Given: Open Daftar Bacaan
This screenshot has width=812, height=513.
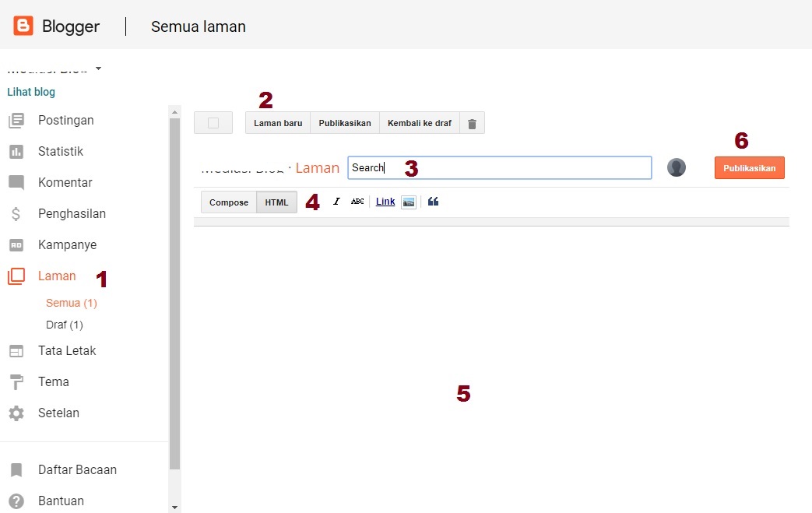Looking at the screenshot, I should click(x=78, y=469).
